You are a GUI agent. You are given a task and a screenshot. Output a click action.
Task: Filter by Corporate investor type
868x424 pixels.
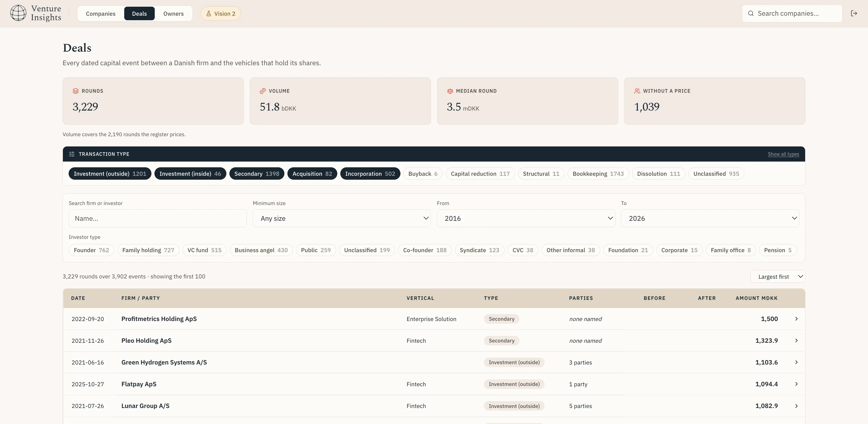[679, 250]
